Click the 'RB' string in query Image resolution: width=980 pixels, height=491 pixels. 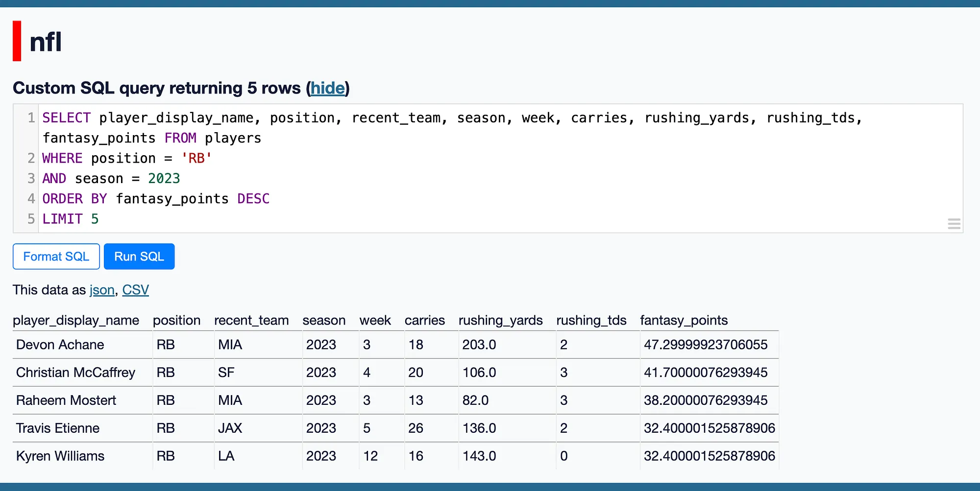[x=196, y=158]
